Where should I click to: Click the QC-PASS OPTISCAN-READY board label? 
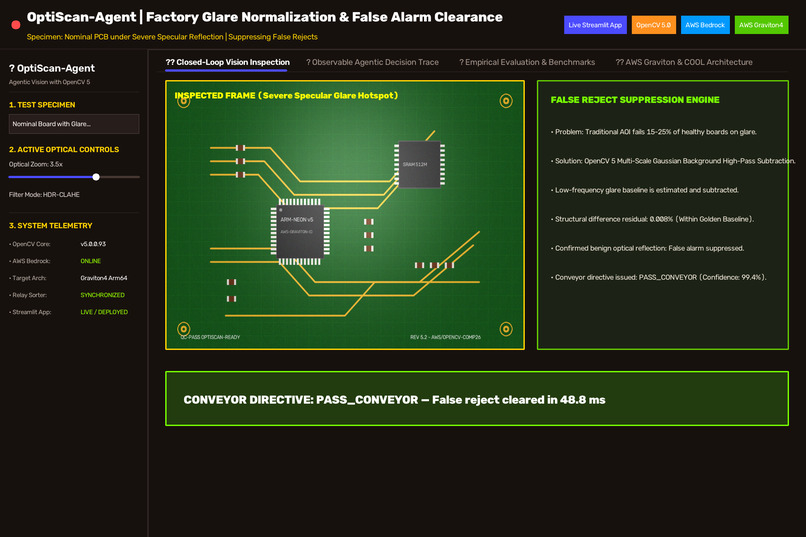pyautogui.click(x=210, y=337)
